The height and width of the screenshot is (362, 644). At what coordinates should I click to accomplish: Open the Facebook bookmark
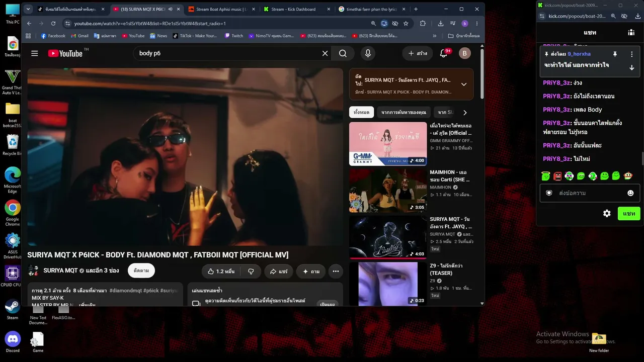pos(53,36)
